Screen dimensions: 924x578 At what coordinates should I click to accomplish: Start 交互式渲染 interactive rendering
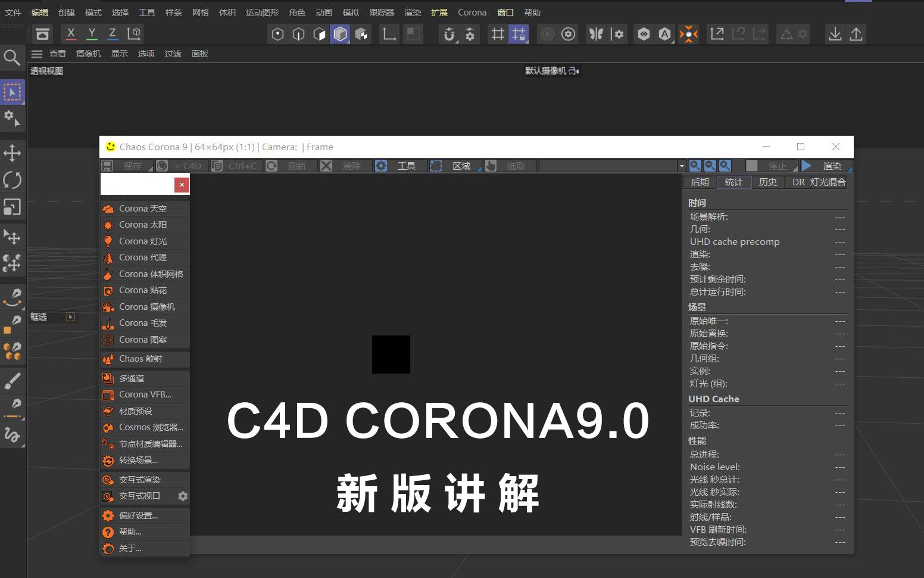[145, 480]
